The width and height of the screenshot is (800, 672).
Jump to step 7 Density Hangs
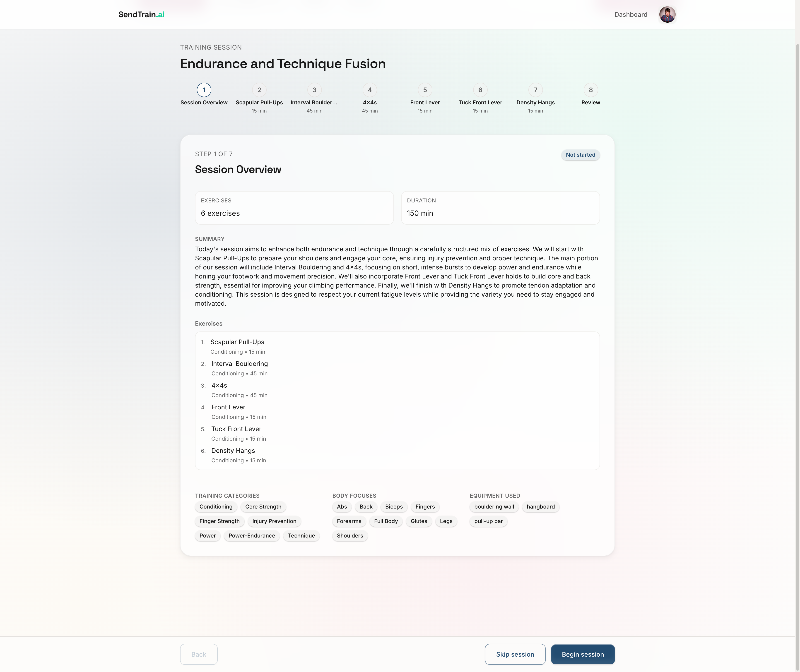click(x=535, y=90)
